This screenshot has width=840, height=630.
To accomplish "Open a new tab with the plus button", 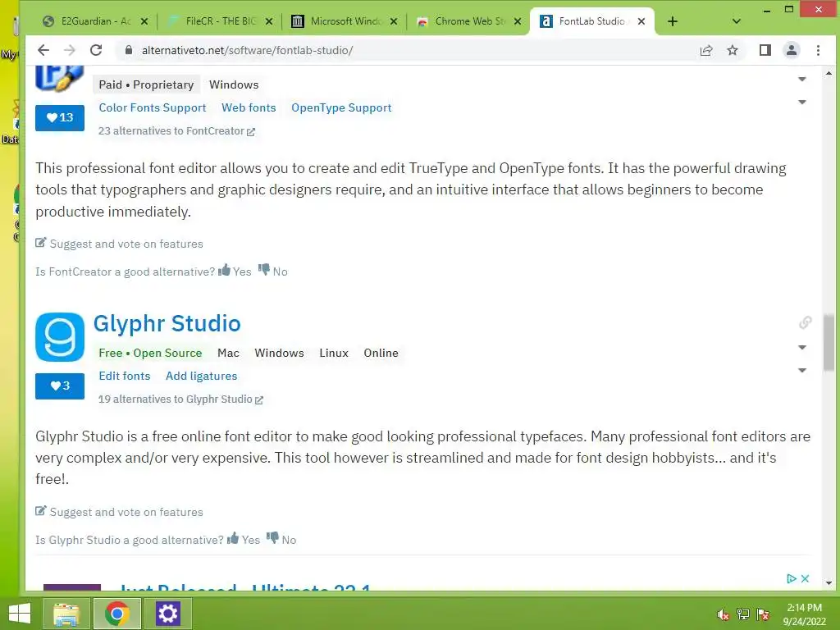I will tap(673, 21).
